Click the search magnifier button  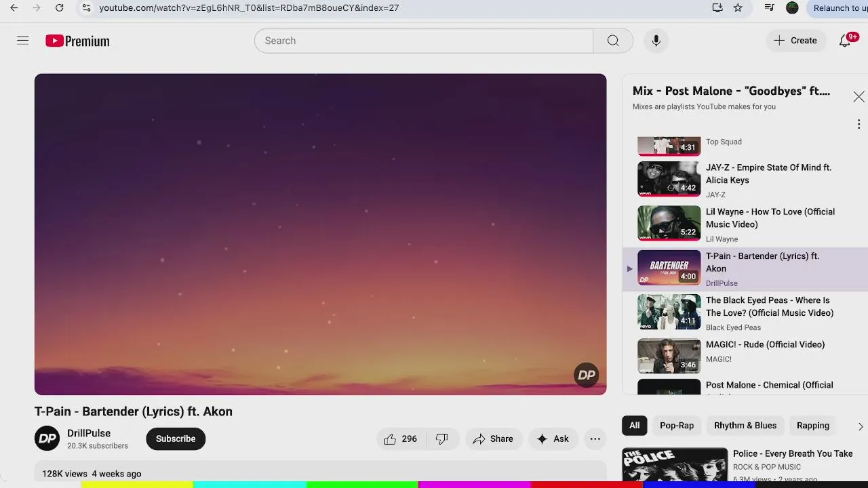pyautogui.click(x=613, y=41)
